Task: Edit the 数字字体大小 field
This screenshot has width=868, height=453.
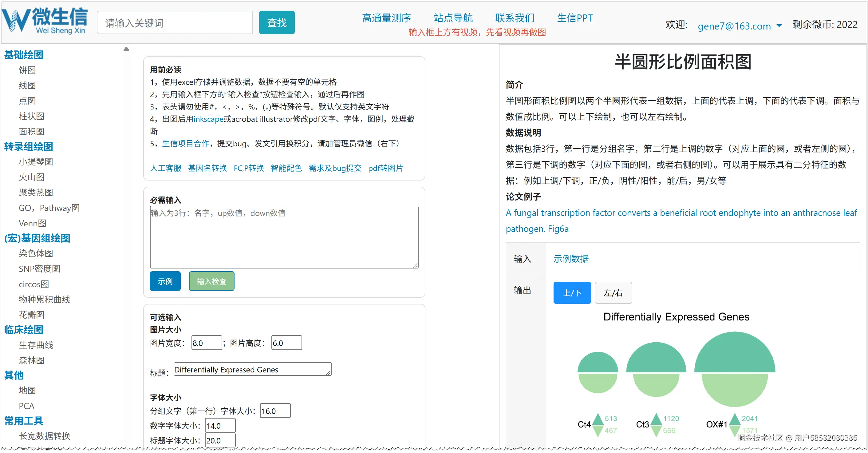Action: coord(220,426)
